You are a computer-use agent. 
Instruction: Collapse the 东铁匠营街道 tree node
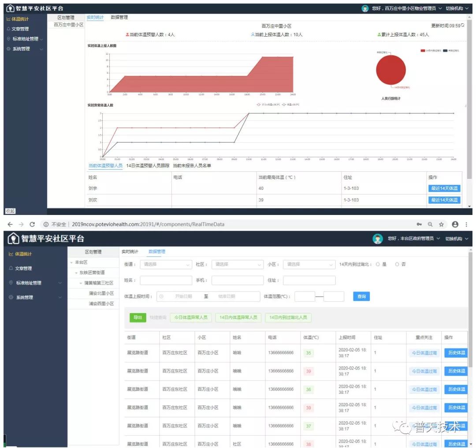76,273
